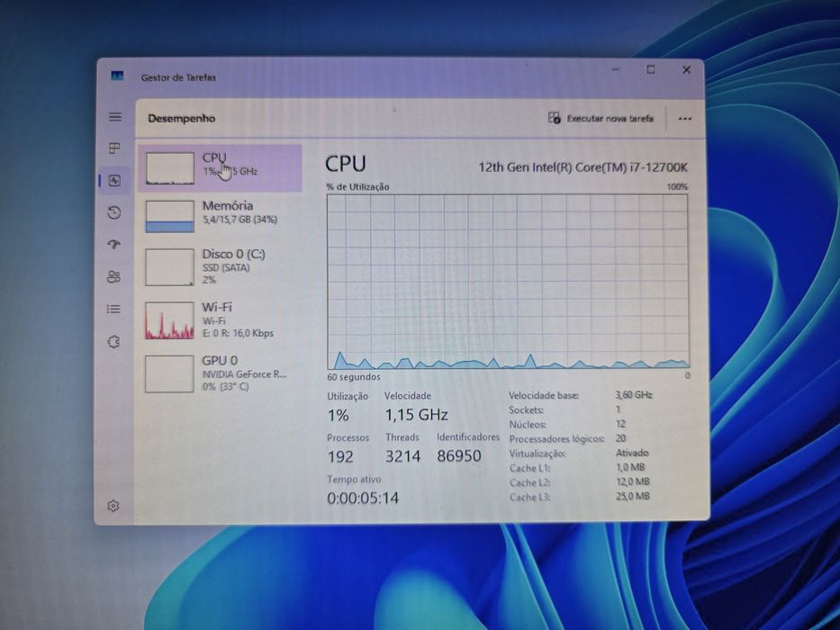This screenshot has height=630, width=840.
Task: Minimize the Gestor de Tarefas window
Action: [x=616, y=69]
